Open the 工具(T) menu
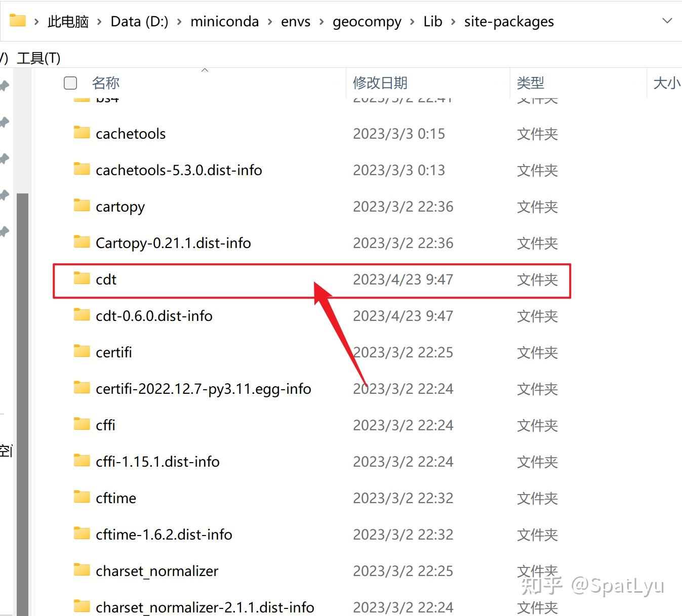 39,58
